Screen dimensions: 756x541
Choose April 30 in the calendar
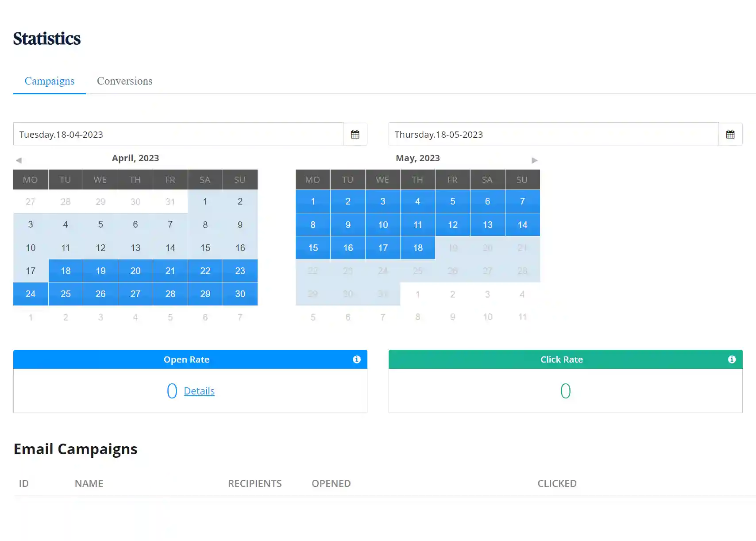pos(240,294)
